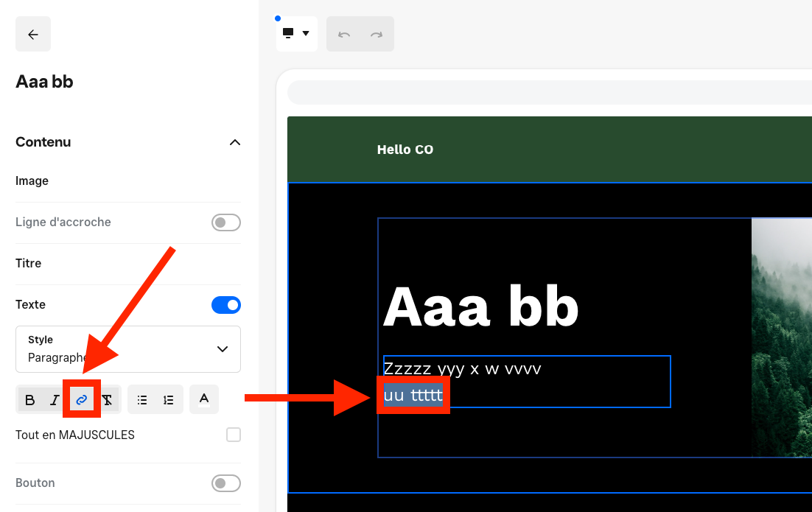Click the preview address bar
812x512 pixels.
point(550,93)
